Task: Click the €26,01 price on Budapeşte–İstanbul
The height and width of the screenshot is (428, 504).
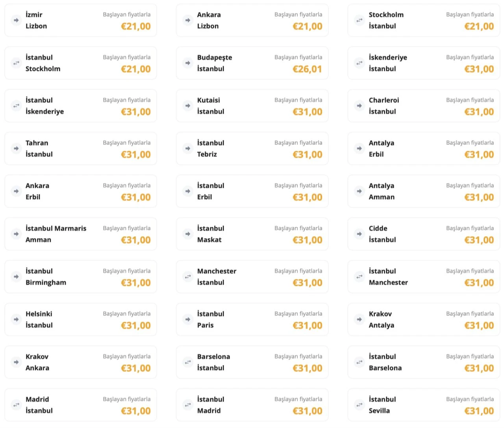Action: (x=307, y=69)
